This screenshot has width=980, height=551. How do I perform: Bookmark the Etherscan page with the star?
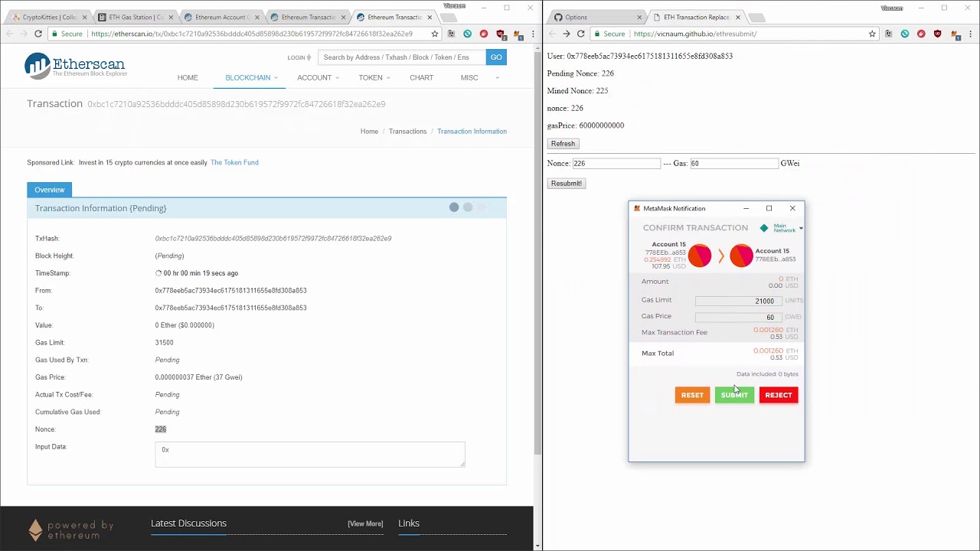pos(435,34)
